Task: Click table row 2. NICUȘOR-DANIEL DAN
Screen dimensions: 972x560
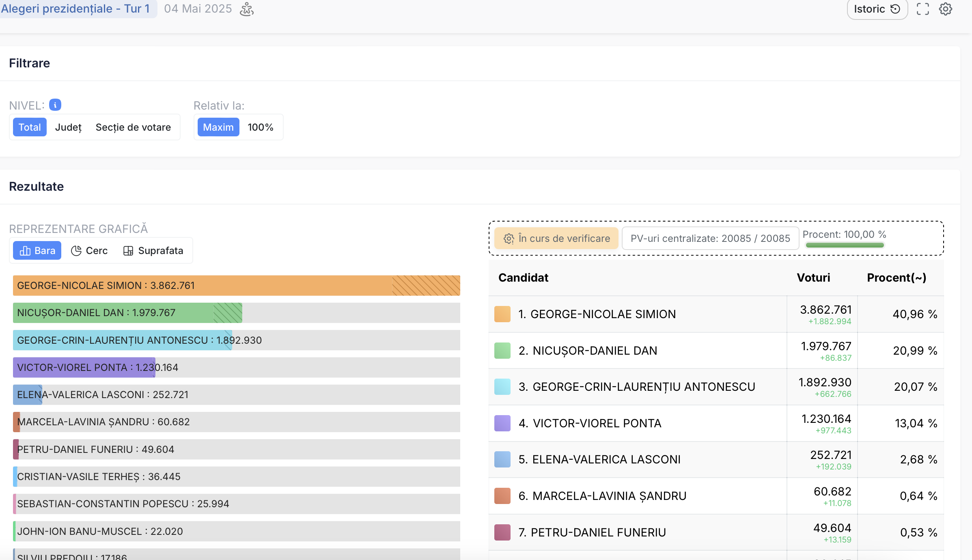Action: [716, 351]
